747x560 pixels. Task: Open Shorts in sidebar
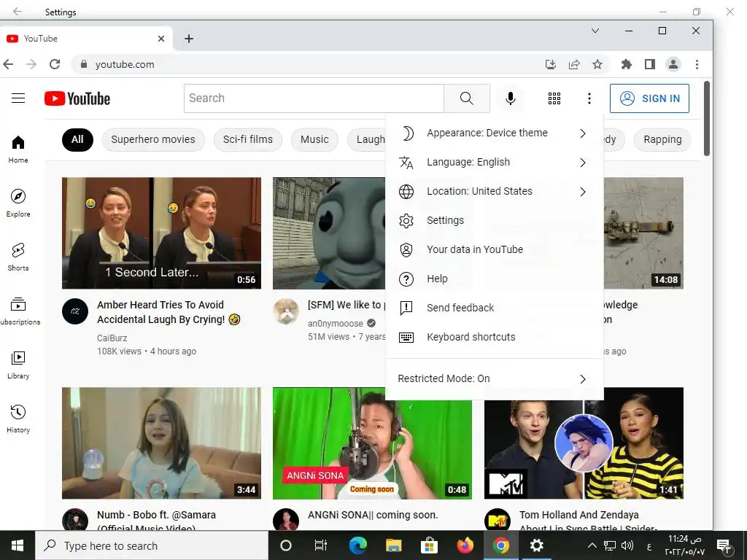click(18, 257)
